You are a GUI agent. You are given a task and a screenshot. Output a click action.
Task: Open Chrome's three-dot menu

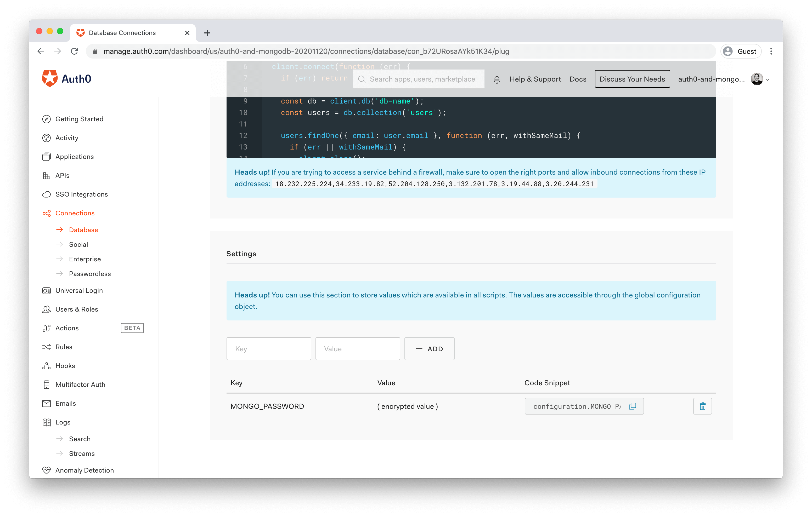pyautogui.click(x=771, y=51)
